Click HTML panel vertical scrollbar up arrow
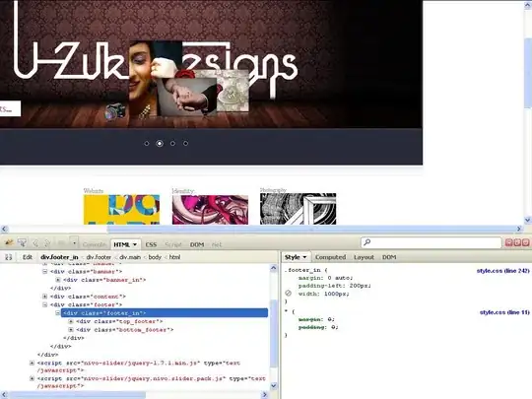Viewport: 532px width, 399px height. tap(274, 268)
